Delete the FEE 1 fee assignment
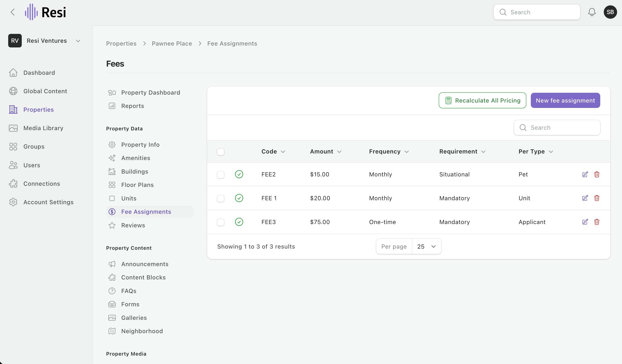The height and width of the screenshot is (364, 622). coord(597,198)
